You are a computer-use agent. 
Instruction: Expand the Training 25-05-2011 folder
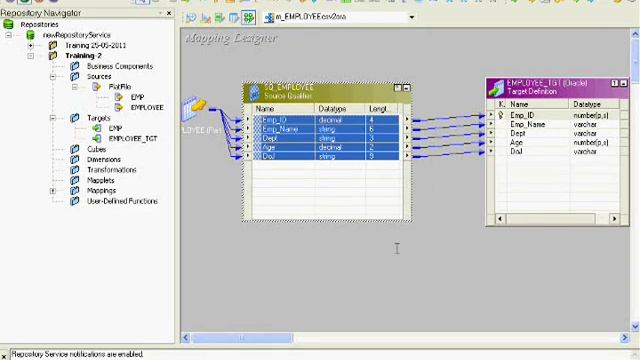pyautogui.click(x=31, y=45)
